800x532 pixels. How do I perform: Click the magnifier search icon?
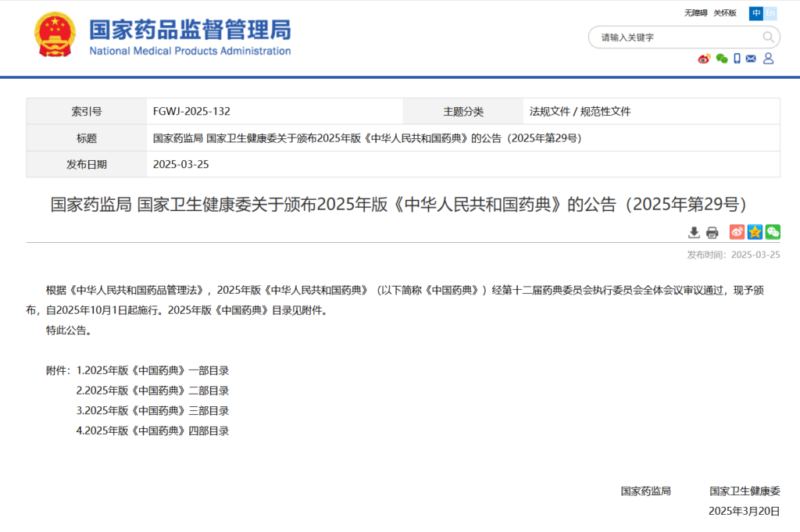768,37
